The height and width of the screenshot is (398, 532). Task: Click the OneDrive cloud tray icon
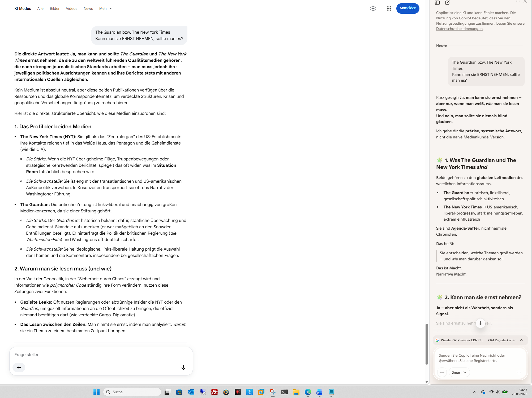pos(483,392)
